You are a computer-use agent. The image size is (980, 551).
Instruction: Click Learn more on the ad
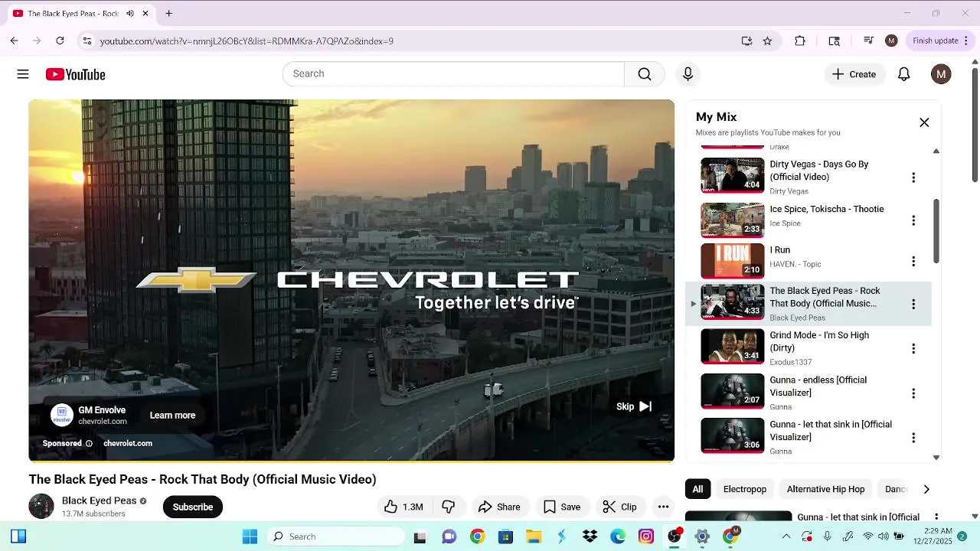172,416
